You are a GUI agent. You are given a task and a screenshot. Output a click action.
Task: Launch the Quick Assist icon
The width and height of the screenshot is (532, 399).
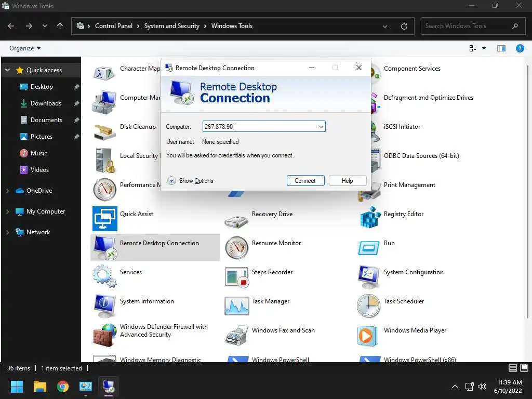(x=104, y=219)
